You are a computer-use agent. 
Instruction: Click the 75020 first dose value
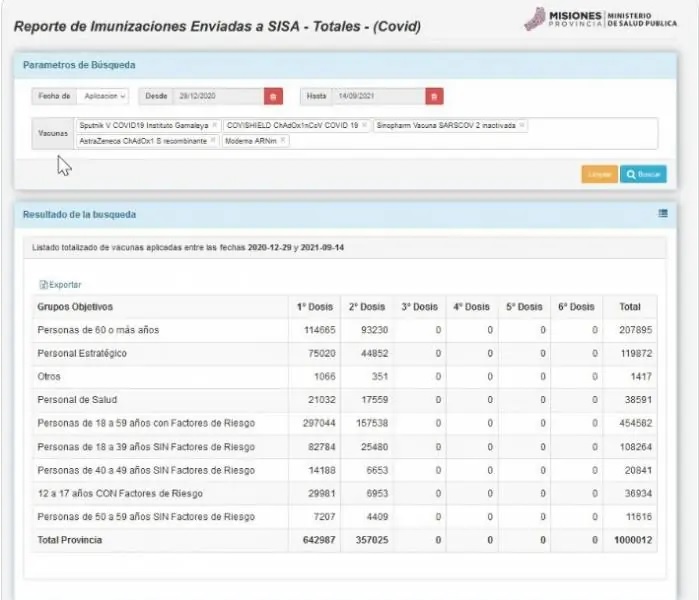point(322,353)
